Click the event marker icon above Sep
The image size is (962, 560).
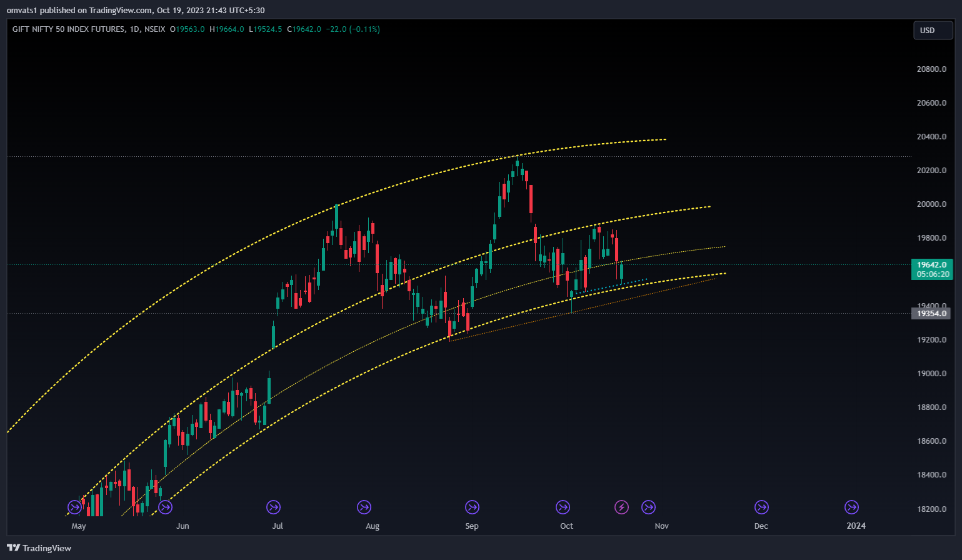coord(472,507)
